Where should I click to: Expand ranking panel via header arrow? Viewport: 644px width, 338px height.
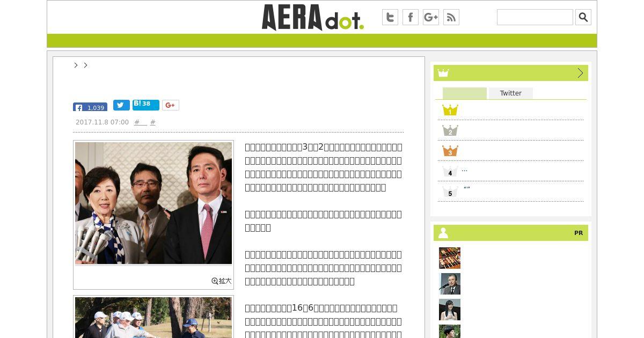[x=580, y=73]
